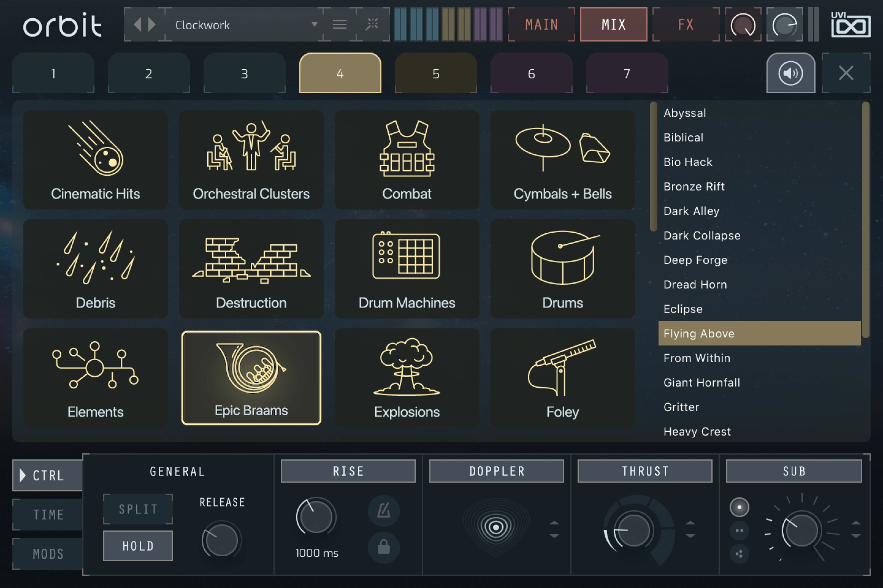This screenshot has height=588, width=883.
Task: Click the randomize preset sparkle icon
Action: (372, 25)
